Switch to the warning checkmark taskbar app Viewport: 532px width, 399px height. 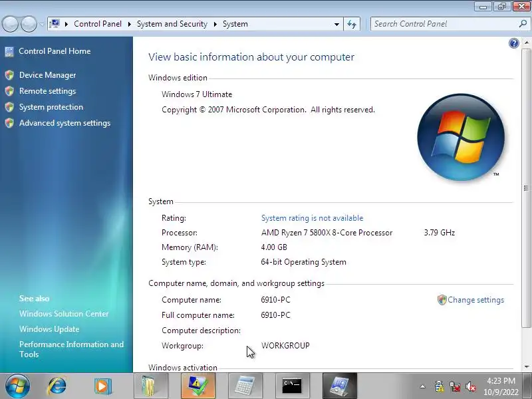[198, 386]
